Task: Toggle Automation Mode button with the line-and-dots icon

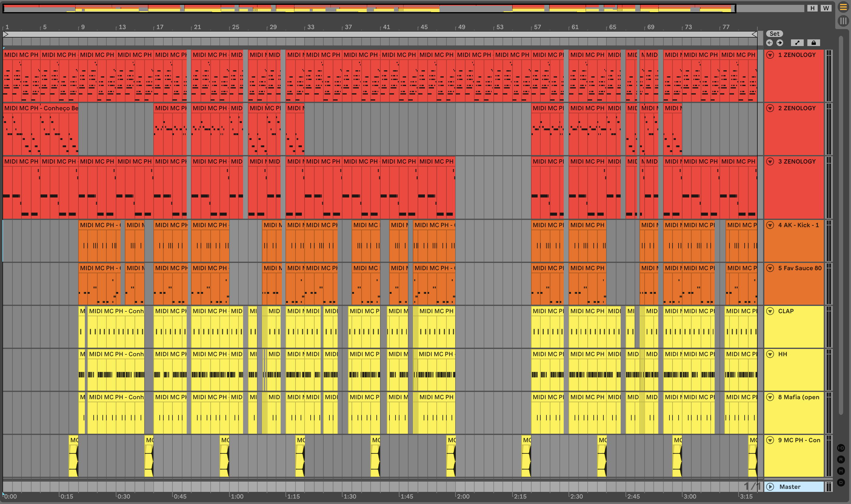Action: [797, 43]
